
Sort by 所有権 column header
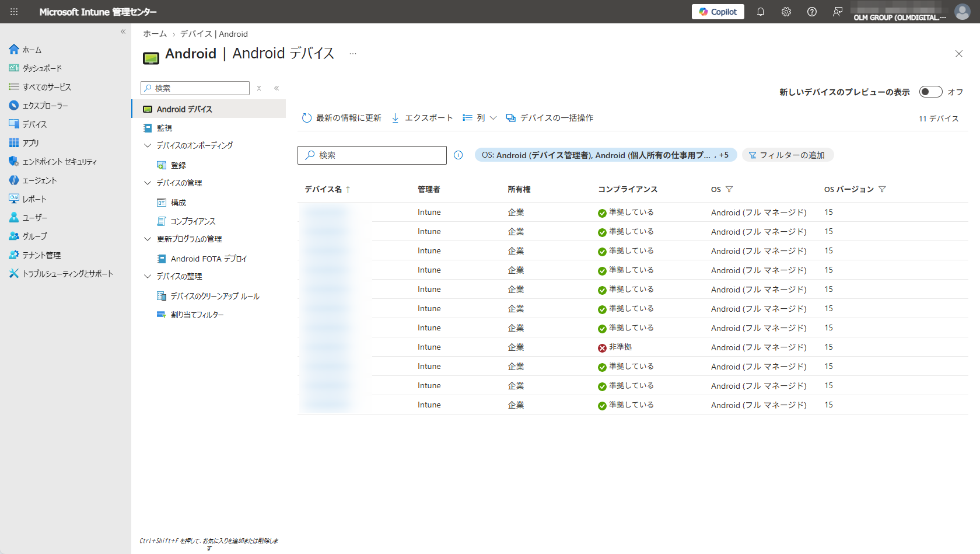[x=519, y=189]
